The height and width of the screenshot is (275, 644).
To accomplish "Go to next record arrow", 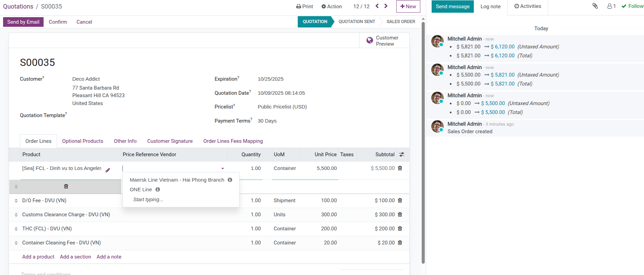I will 386,6.
